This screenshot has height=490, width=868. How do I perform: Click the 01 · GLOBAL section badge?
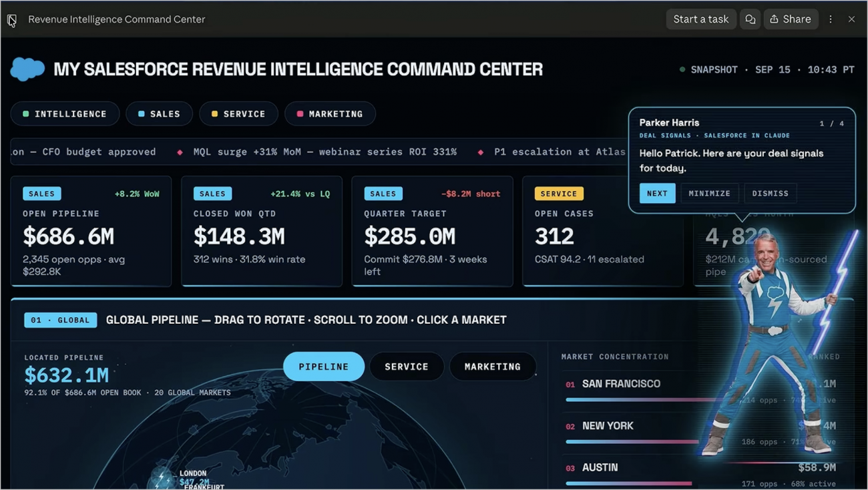click(x=61, y=320)
